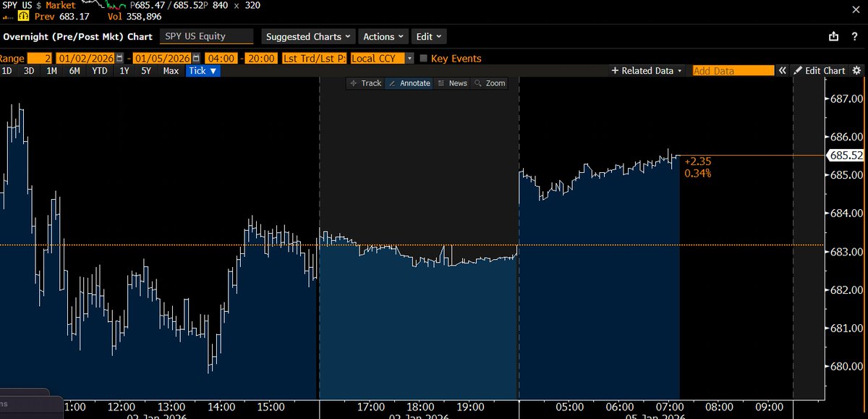The width and height of the screenshot is (868, 419).
Task: Select the Annotate tool
Action: (x=409, y=83)
